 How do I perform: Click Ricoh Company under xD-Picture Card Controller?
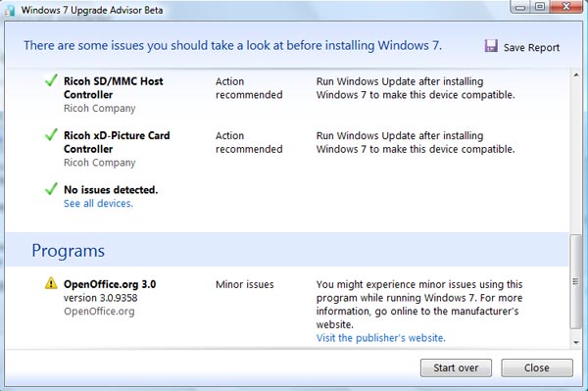tap(99, 163)
